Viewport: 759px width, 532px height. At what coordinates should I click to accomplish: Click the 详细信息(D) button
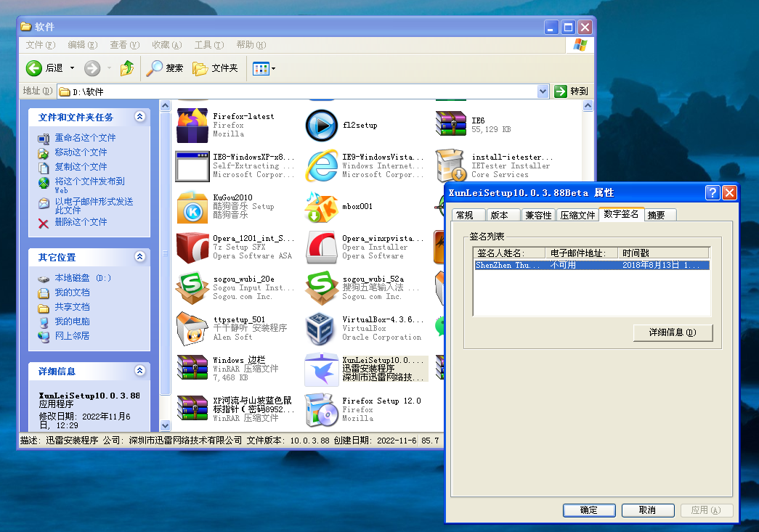pos(673,332)
